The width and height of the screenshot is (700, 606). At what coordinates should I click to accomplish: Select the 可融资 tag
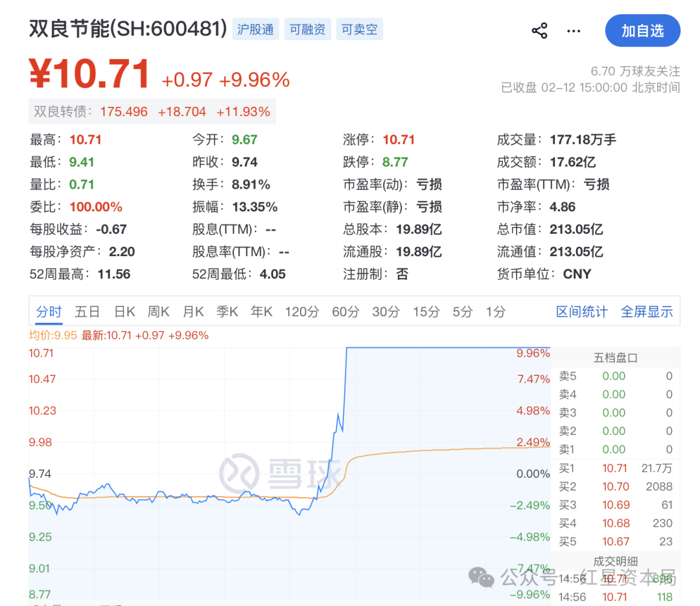307,29
